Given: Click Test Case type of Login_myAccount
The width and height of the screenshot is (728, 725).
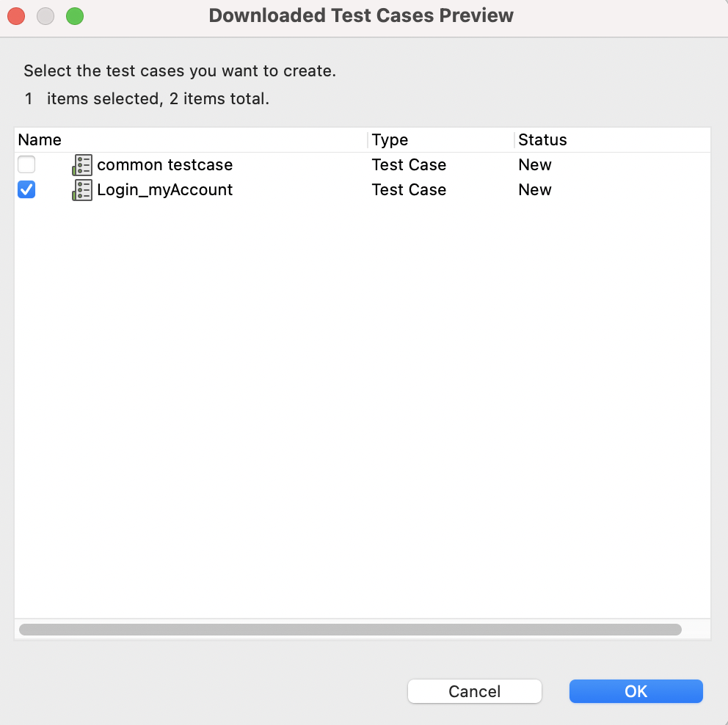Looking at the screenshot, I should coord(409,189).
